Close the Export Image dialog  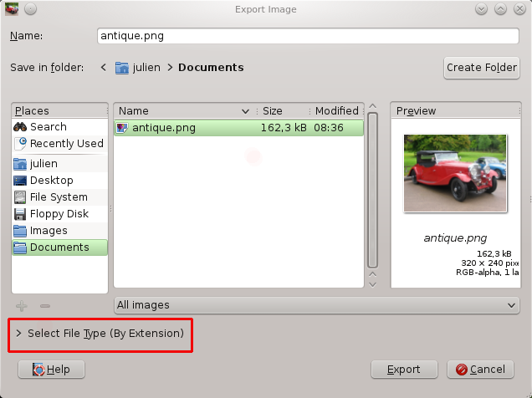519,9
